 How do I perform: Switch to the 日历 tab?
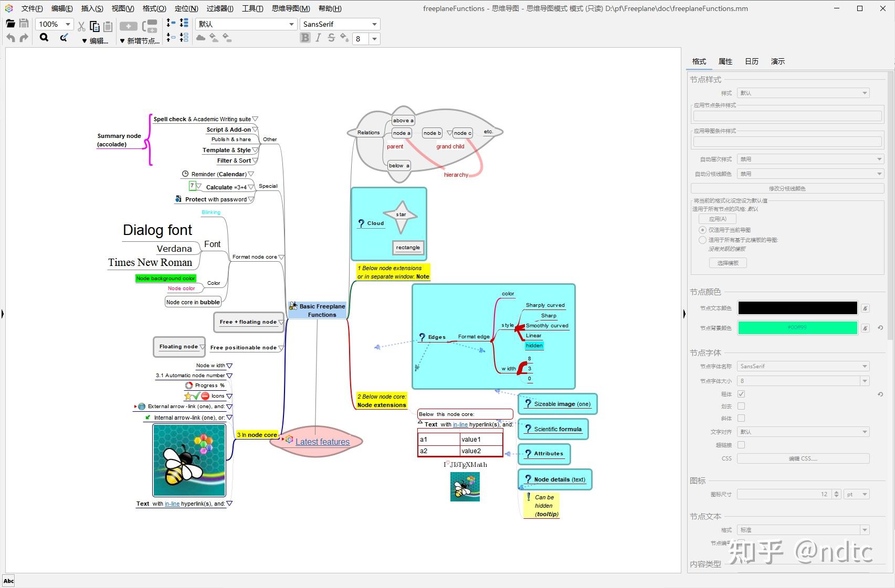751,61
